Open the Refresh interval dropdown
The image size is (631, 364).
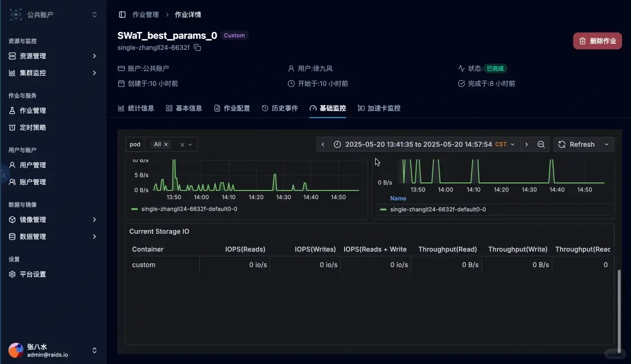[607, 144]
